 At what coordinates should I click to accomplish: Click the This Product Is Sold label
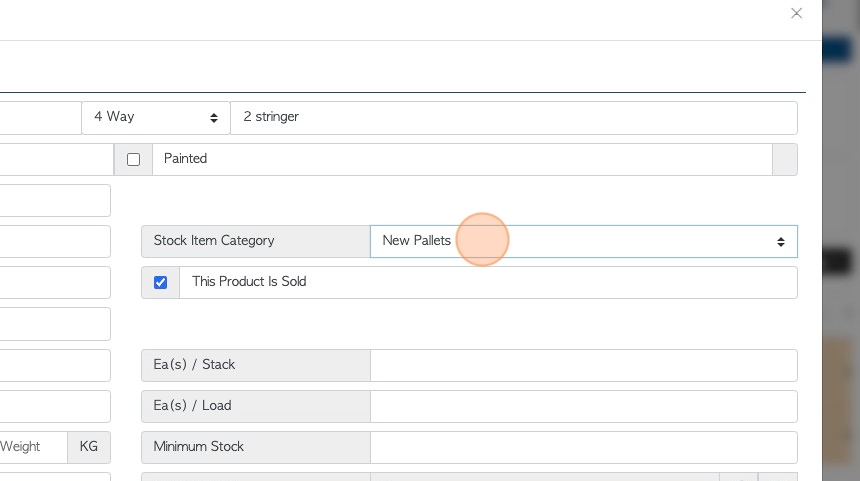(x=249, y=281)
